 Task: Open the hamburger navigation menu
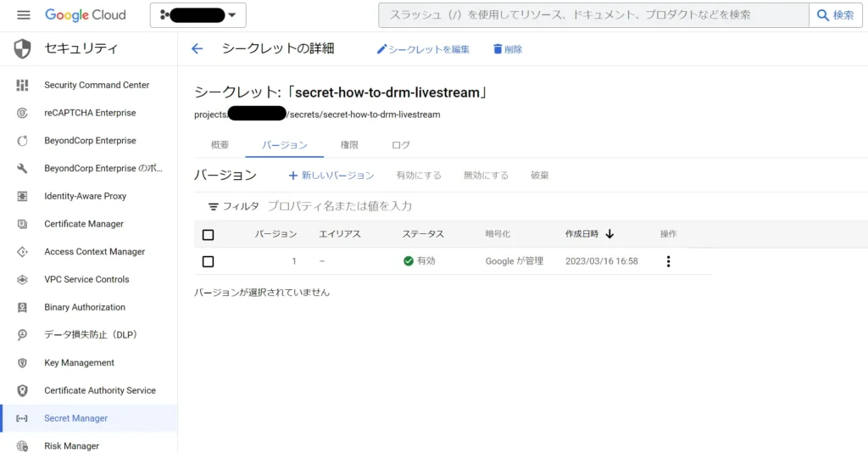coord(23,15)
